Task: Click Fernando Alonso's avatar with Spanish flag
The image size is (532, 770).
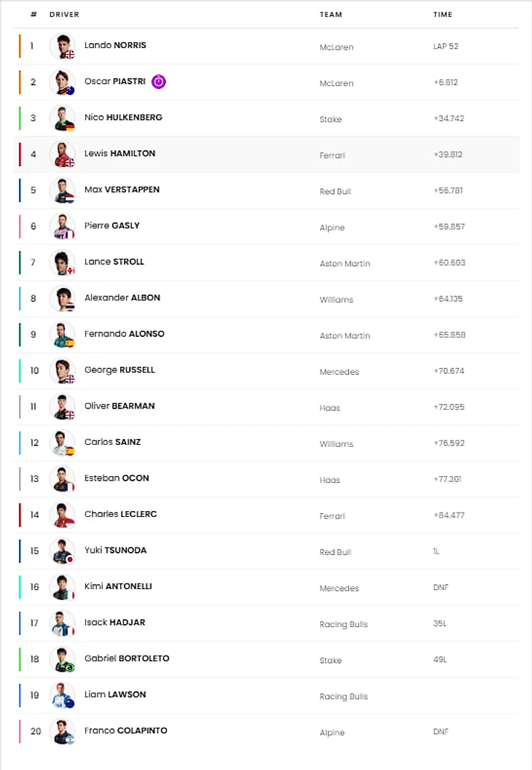Action: [x=62, y=335]
